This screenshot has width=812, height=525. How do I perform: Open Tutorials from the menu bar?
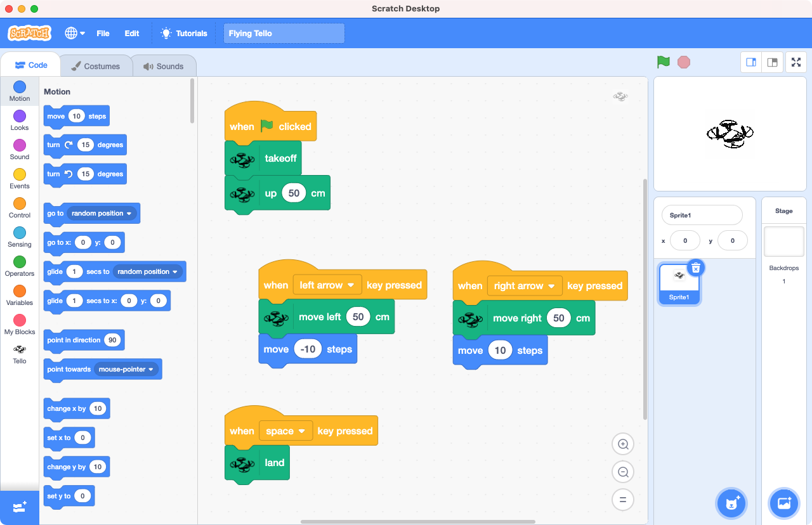pos(184,34)
